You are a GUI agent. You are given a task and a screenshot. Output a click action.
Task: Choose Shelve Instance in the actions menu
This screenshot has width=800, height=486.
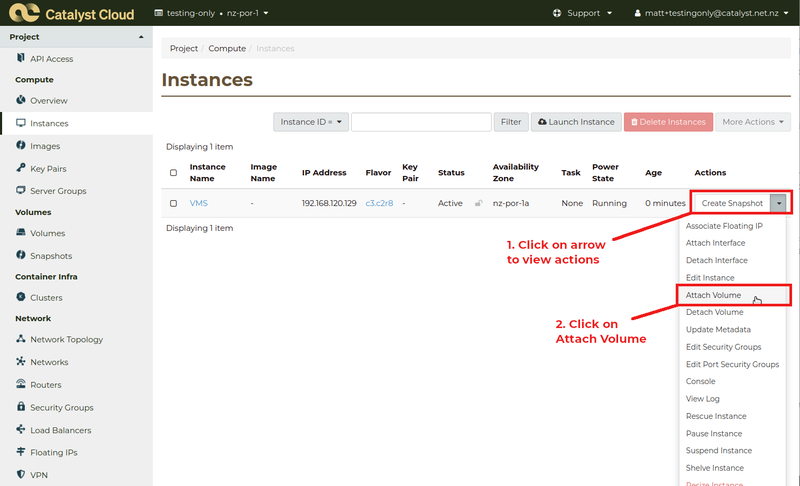[x=714, y=468]
